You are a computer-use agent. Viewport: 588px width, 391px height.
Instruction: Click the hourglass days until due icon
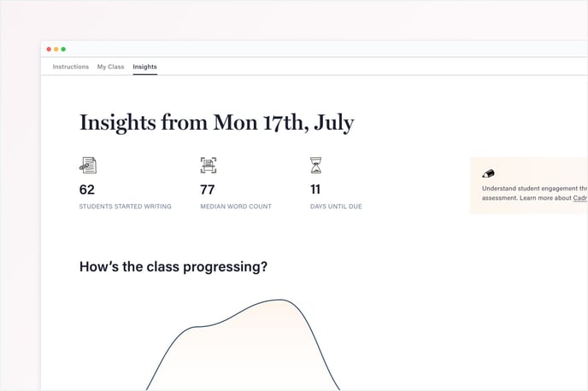tap(315, 165)
